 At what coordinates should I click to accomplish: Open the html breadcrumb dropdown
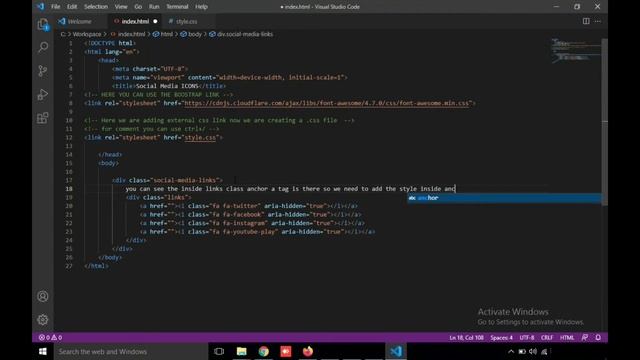(x=163, y=34)
